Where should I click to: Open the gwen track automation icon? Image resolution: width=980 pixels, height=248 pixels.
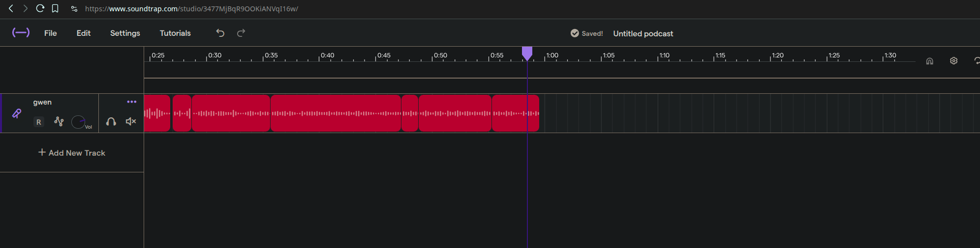59,121
